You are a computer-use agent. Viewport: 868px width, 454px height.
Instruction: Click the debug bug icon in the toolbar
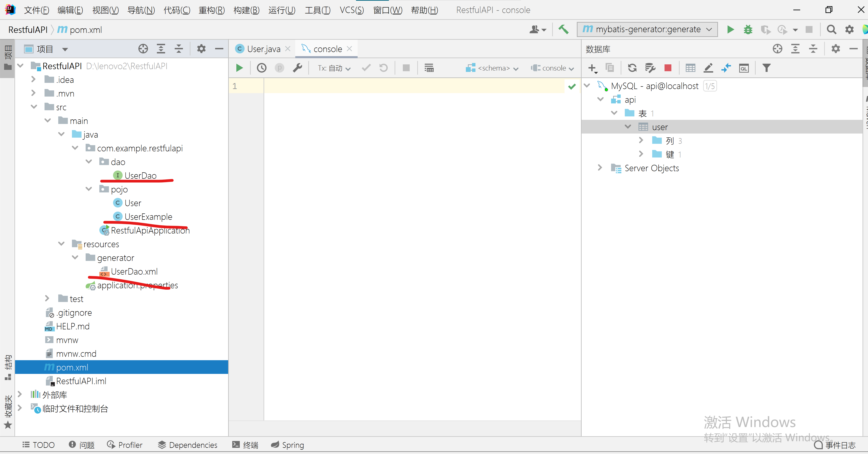[x=748, y=30]
